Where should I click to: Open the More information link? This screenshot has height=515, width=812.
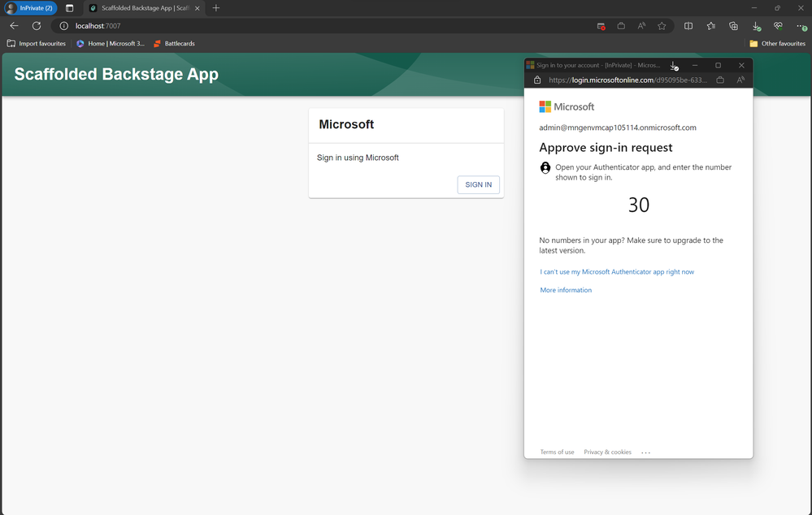coord(566,290)
